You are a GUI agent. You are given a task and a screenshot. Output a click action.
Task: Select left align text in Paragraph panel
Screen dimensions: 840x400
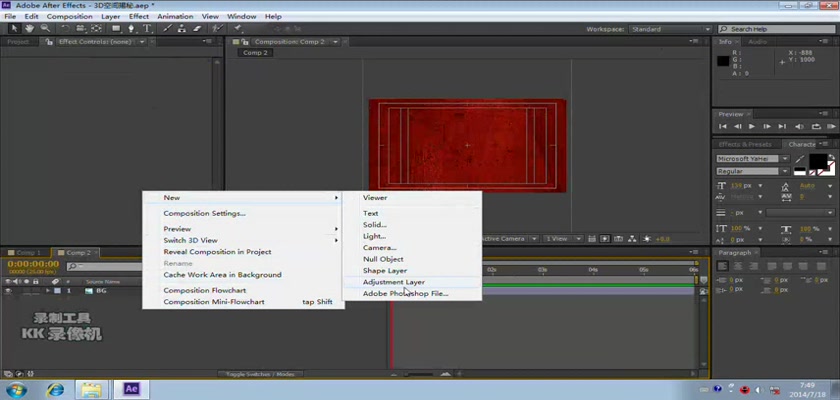pyautogui.click(x=722, y=266)
